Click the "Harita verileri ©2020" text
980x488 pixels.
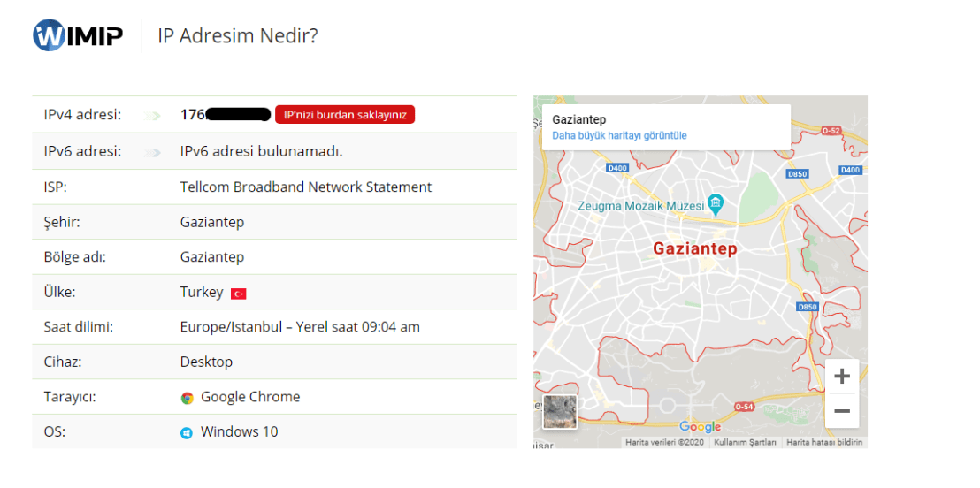coord(665,442)
